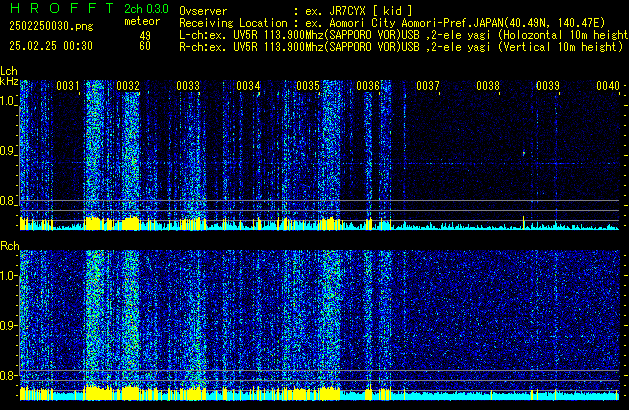Click the 0036 time marker

click(x=368, y=86)
